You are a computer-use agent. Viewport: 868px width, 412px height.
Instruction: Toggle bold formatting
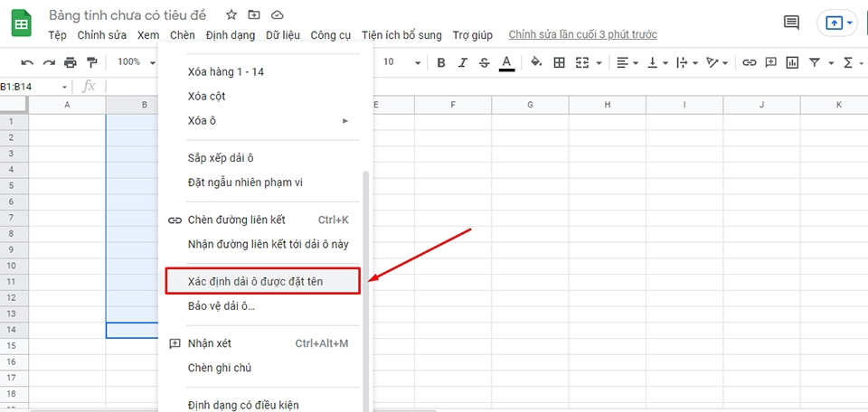coord(441,62)
